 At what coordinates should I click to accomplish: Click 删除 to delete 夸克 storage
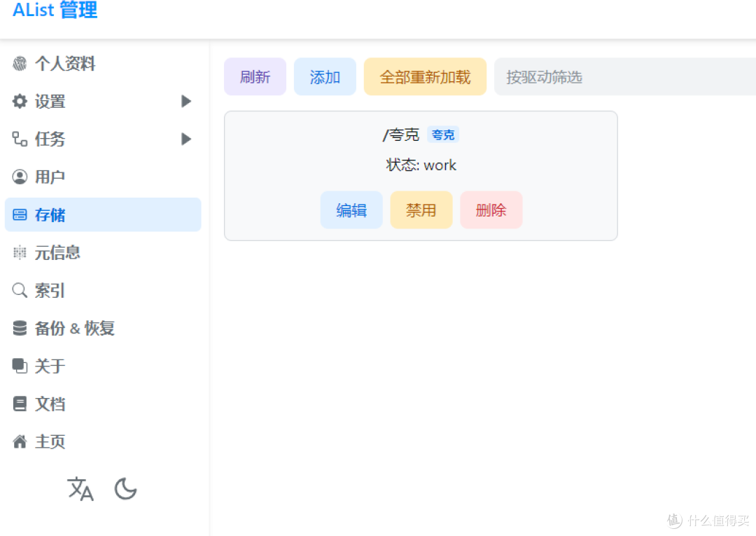(491, 210)
